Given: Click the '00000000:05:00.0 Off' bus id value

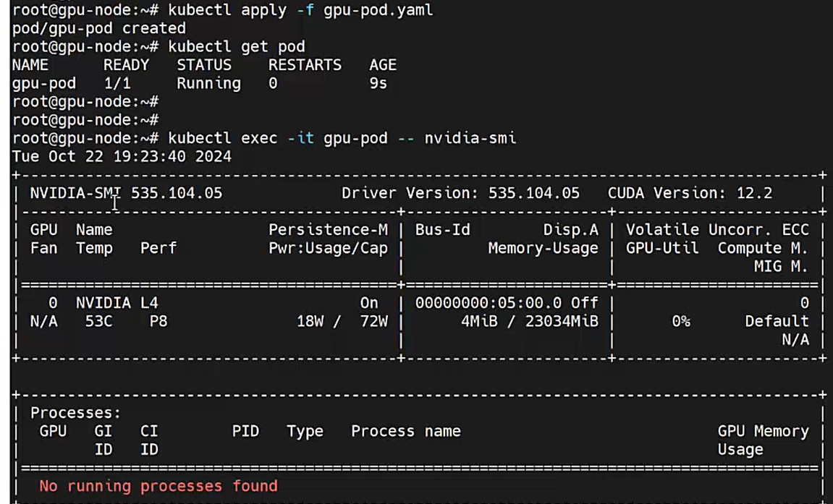Looking at the screenshot, I should pyautogui.click(x=507, y=303).
